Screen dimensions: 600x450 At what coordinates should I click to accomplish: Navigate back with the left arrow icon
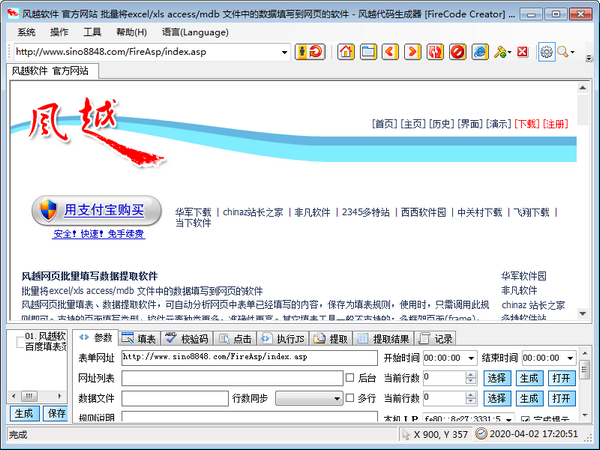pyautogui.click(x=390, y=52)
